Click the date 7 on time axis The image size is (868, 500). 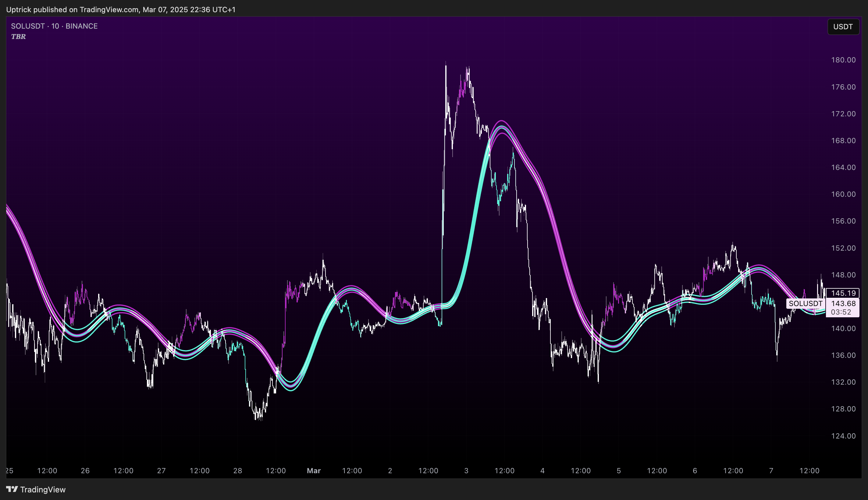(771, 470)
